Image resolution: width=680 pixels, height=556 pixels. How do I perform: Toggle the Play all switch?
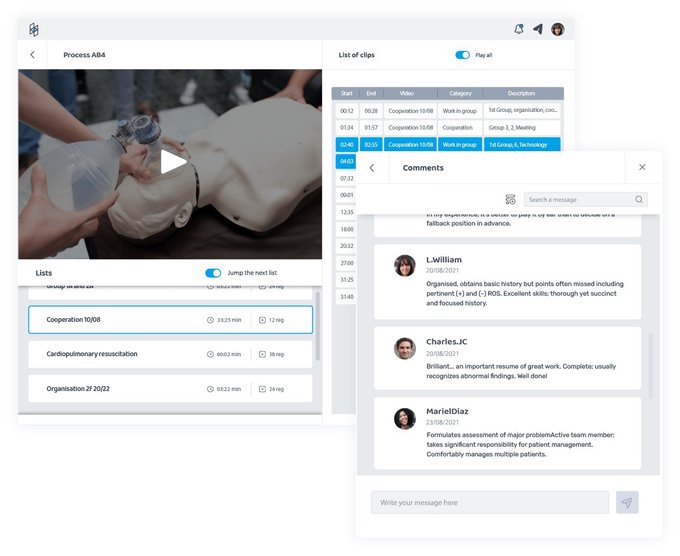[462, 55]
